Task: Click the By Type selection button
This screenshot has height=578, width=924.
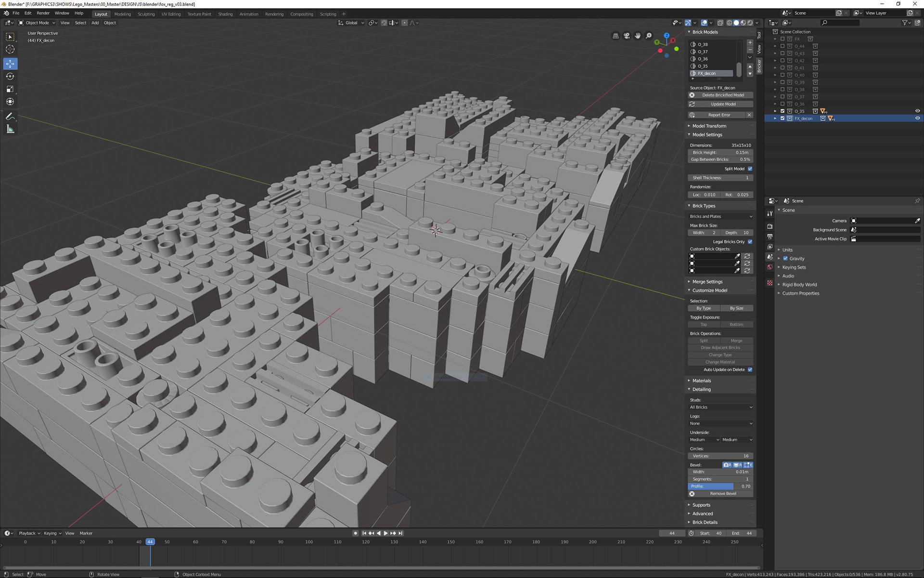Action: [x=704, y=308]
